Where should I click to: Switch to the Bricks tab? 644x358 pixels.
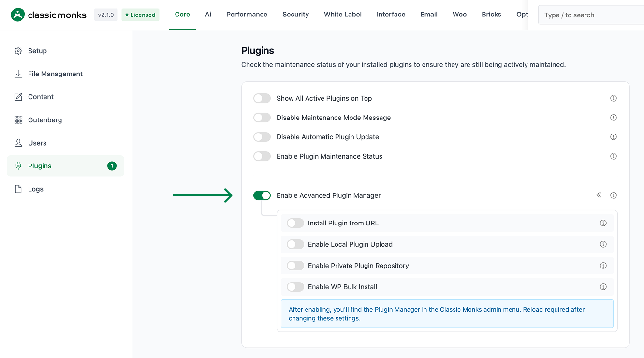click(x=491, y=15)
